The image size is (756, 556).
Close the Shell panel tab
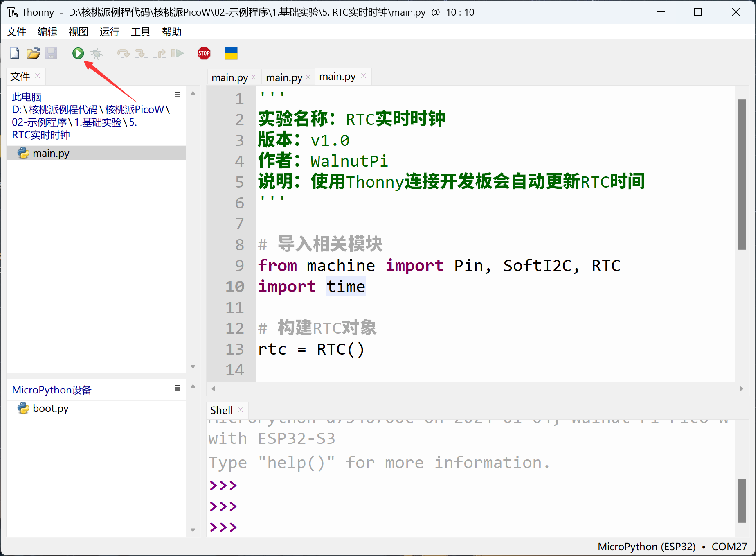coord(241,410)
